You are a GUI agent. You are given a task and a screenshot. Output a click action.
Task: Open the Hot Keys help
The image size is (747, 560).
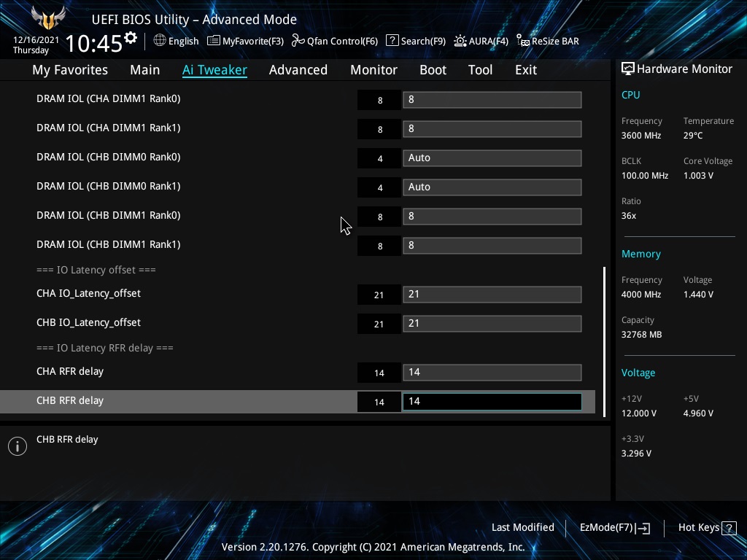(x=698, y=528)
